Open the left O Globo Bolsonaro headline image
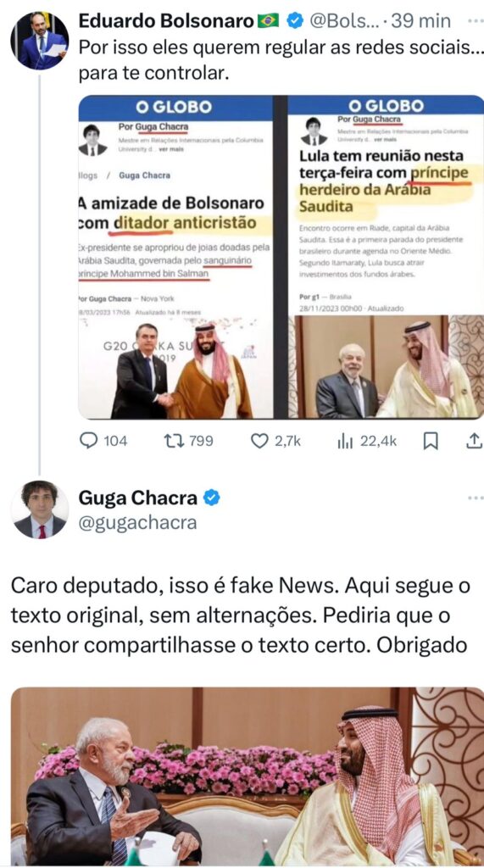The height and width of the screenshot is (868, 484). (175, 257)
